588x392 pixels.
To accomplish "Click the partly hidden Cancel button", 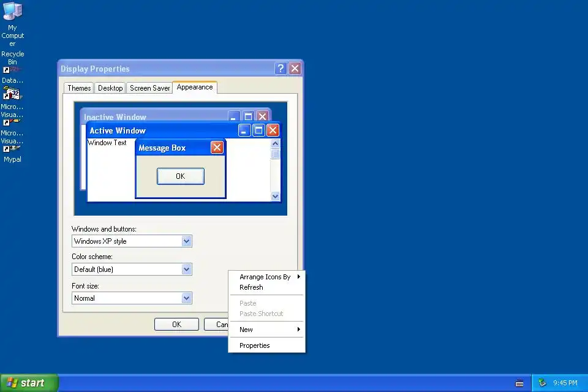I will [216, 325].
